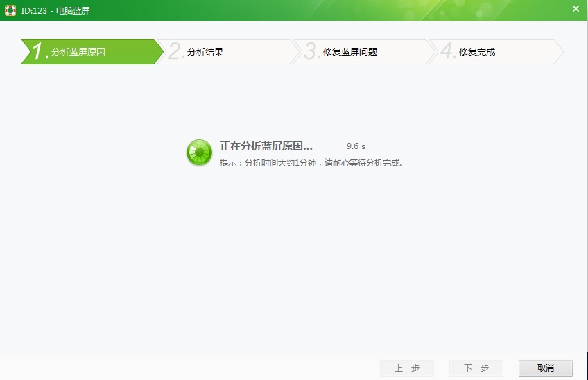Select step 1 分析蓝屏原因 tab

tap(92, 52)
